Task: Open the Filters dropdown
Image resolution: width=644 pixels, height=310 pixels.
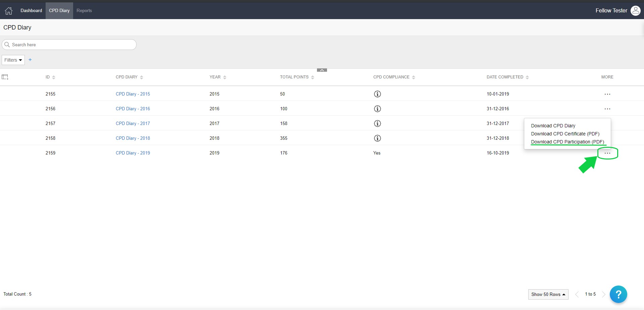Action: click(x=13, y=60)
